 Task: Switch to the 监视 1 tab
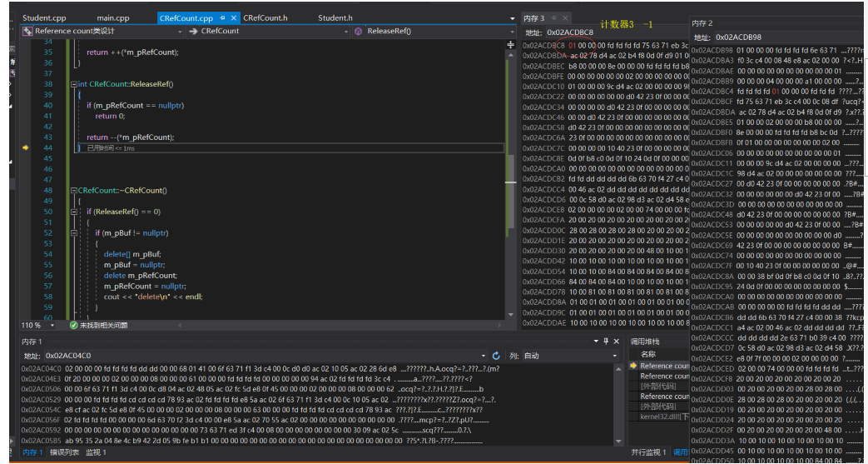(x=96, y=452)
